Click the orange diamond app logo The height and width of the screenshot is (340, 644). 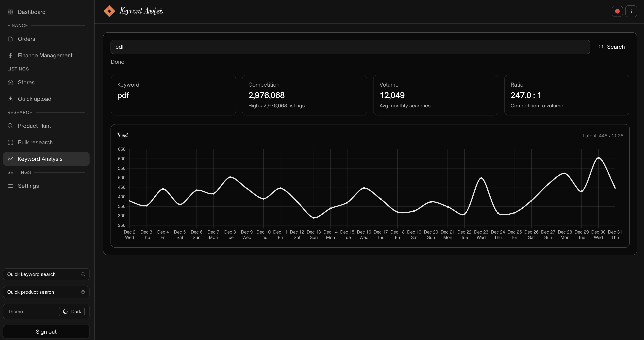109,11
